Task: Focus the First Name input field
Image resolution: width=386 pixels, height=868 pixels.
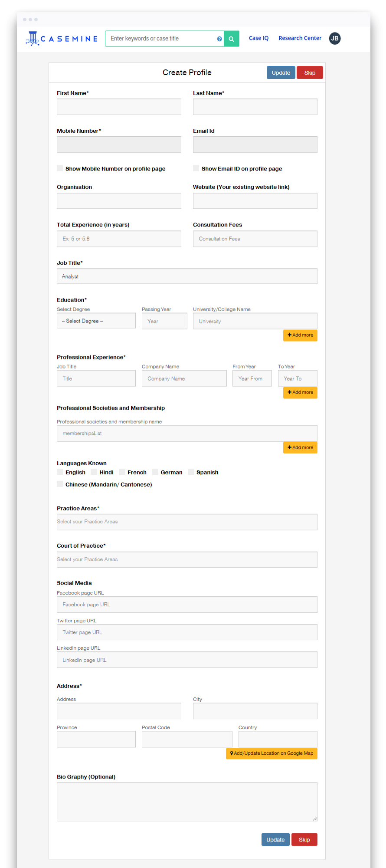Action: coord(119,107)
